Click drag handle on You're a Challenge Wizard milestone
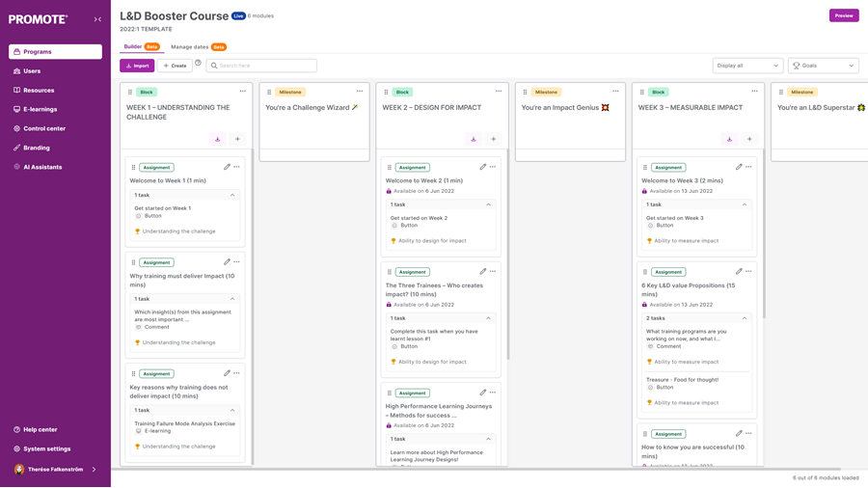Screen dimensions: 868x488 (x=269, y=93)
